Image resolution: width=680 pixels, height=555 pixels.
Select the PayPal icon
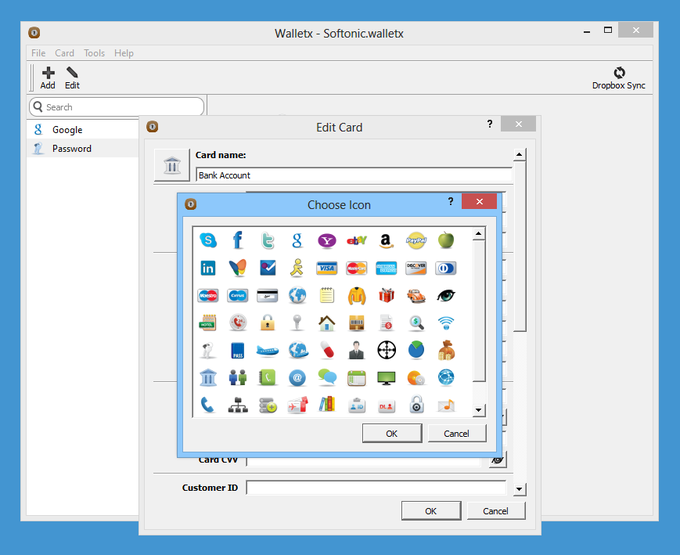[416, 240]
